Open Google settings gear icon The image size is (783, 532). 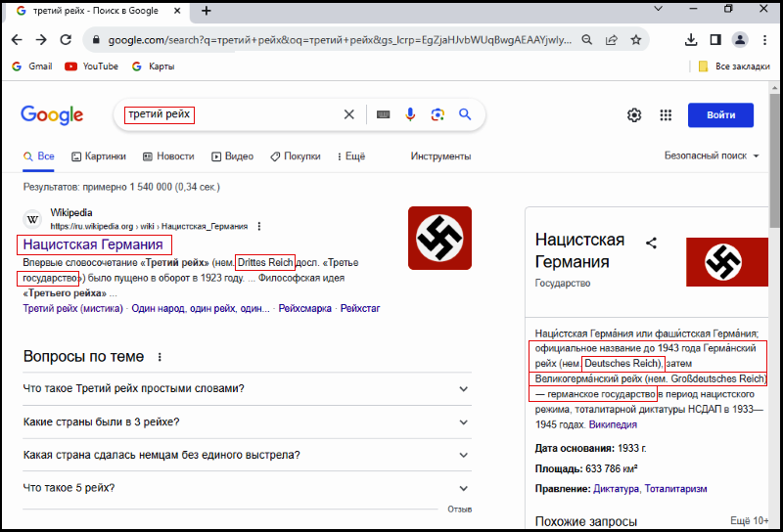[x=634, y=115]
